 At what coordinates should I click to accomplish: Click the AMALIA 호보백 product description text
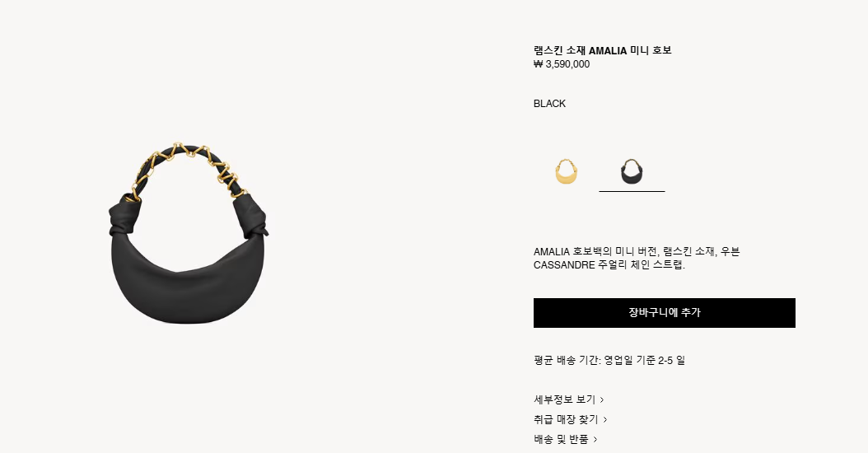pyautogui.click(x=637, y=258)
